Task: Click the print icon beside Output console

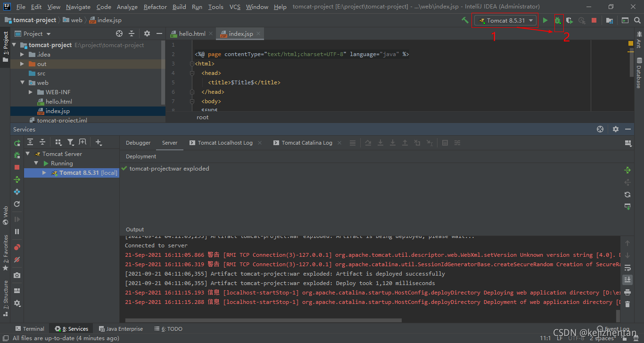Action: click(x=627, y=292)
